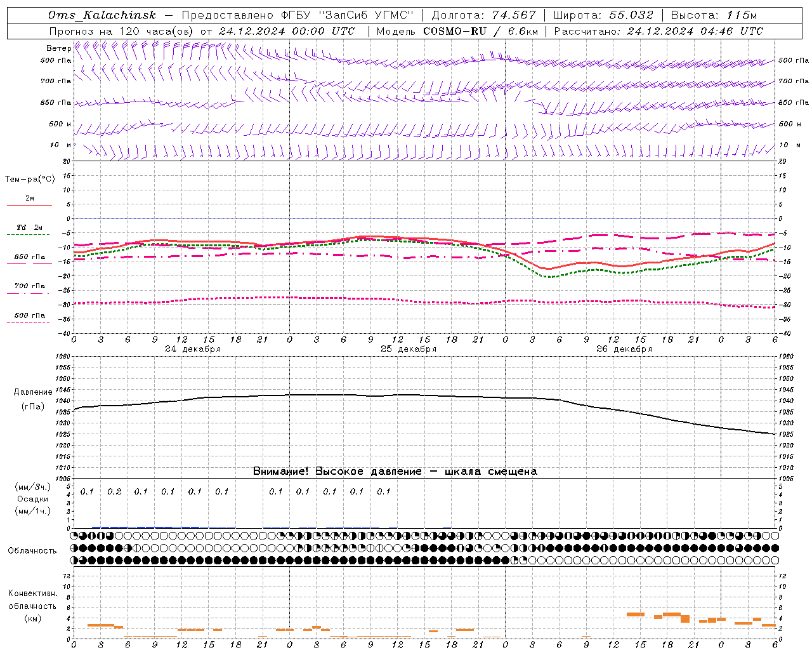Screen dimensions: 812x650
Task: Select the computed time 24.12.2024 04:46 UTC
Action: 695,31
